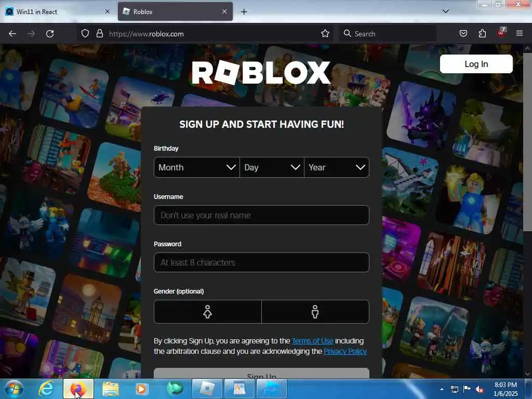The height and width of the screenshot is (399, 532).
Task: Go back using browser back arrow
Action: coord(12,34)
